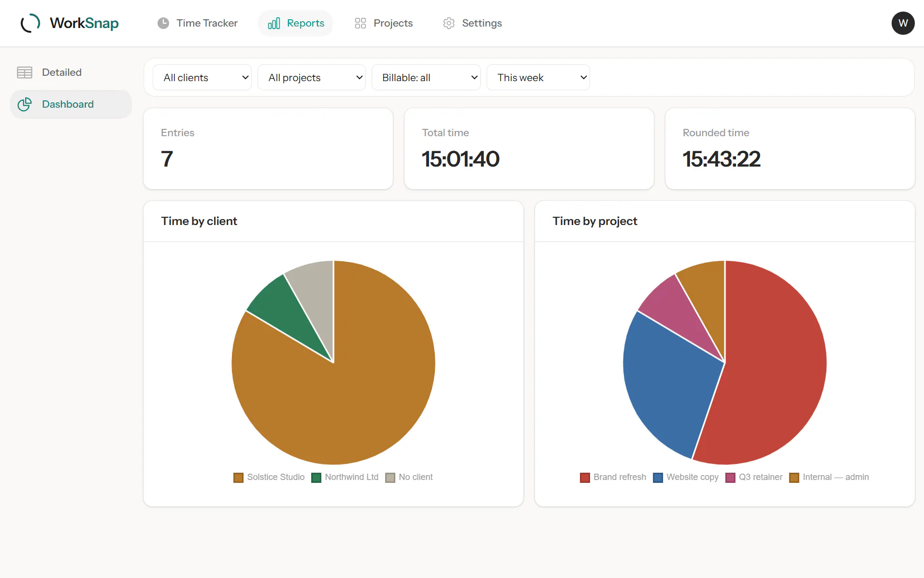Image resolution: width=924 pixels, height=578 pixels.
Task: Open the user avatar W menu
Action: tap(903, 23)
